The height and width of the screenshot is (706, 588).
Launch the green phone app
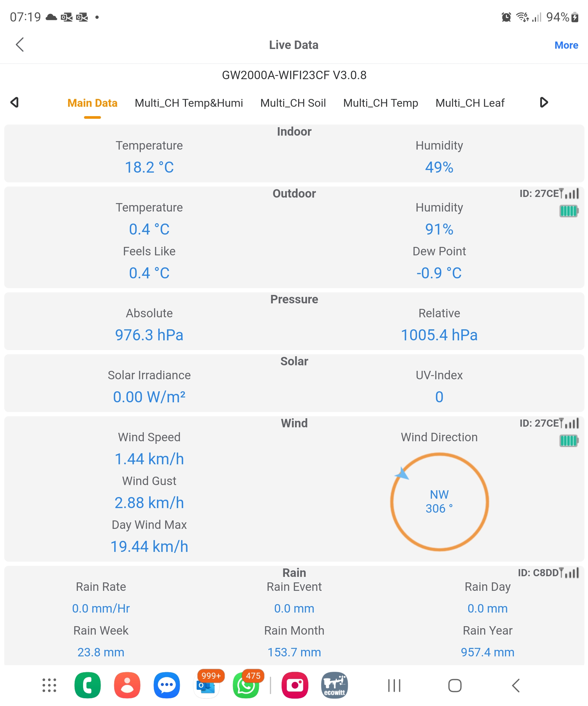point(87,685)
